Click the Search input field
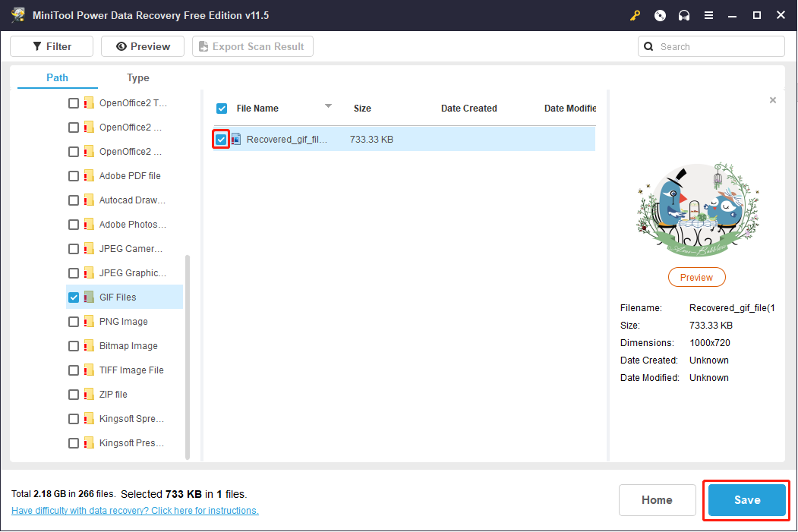 (711, 46)
